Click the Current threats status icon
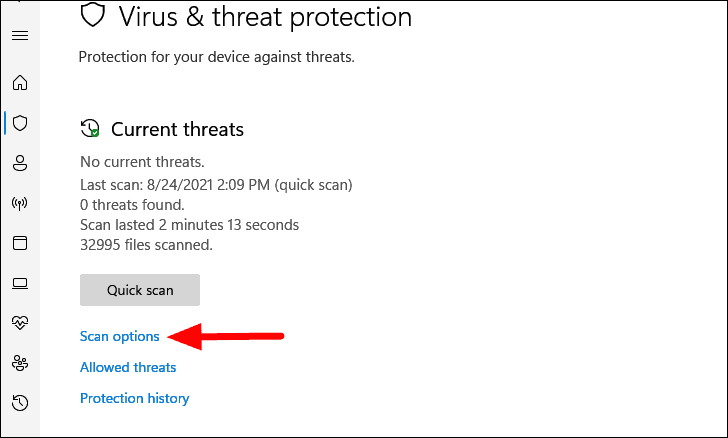 point(90,129)
